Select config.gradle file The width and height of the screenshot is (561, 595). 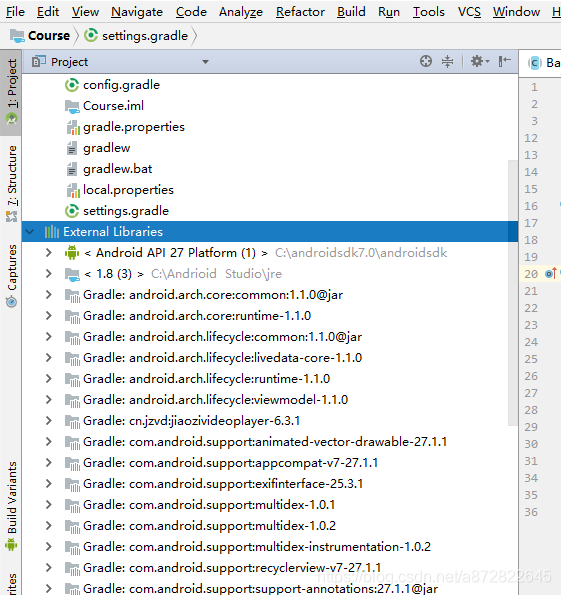pos(121,85)
